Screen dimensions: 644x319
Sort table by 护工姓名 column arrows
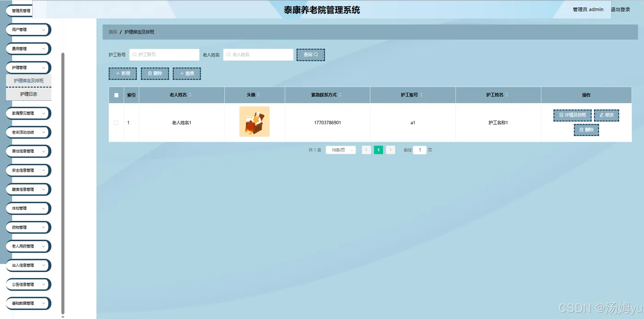click(x=507, y=95)
